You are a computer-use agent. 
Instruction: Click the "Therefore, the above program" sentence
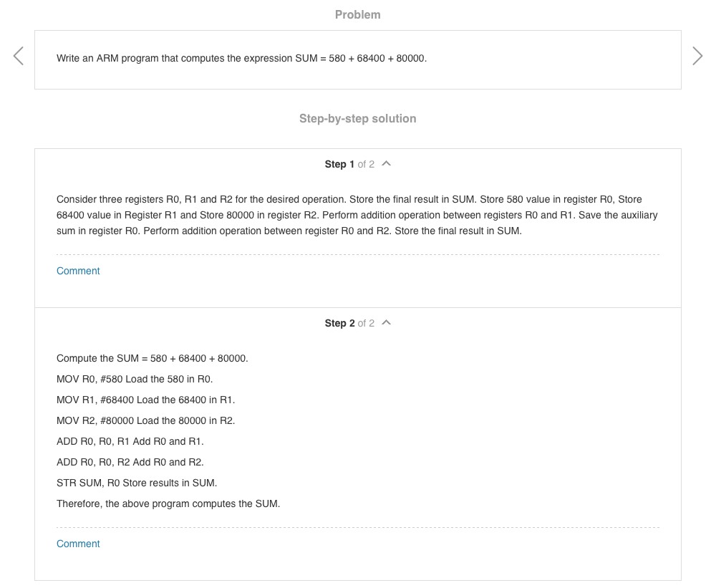(168, 503)
